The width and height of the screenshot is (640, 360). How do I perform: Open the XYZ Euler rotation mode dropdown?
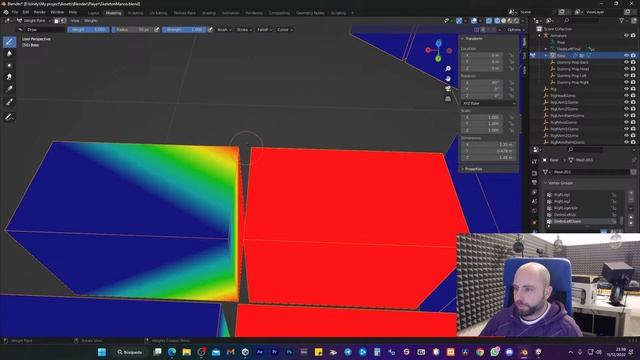pos(489,104)
